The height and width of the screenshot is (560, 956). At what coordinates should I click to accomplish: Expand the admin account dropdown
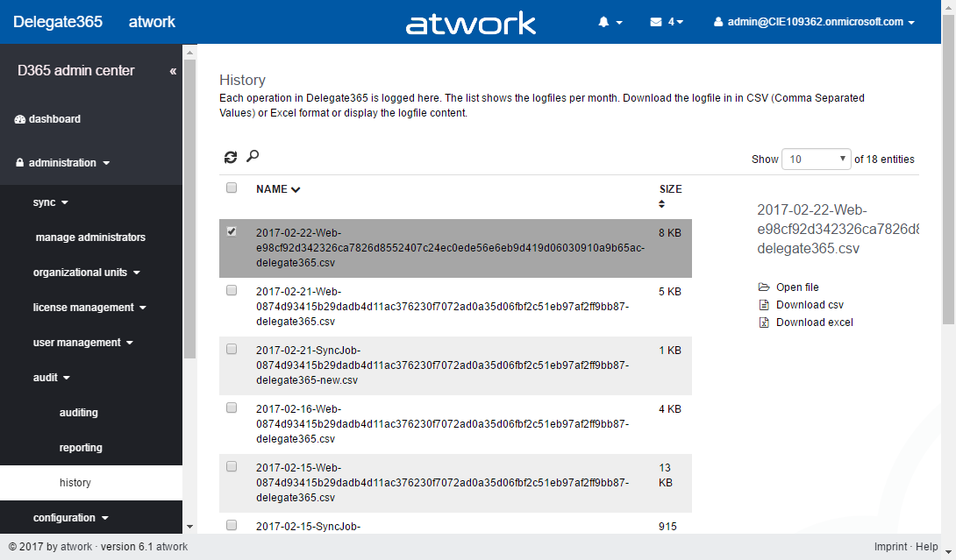[815, 22]
